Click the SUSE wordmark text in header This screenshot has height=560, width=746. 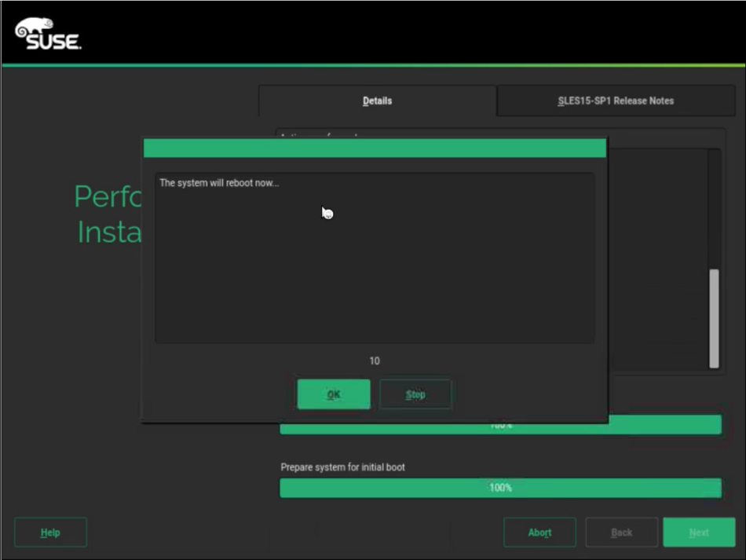53,42
